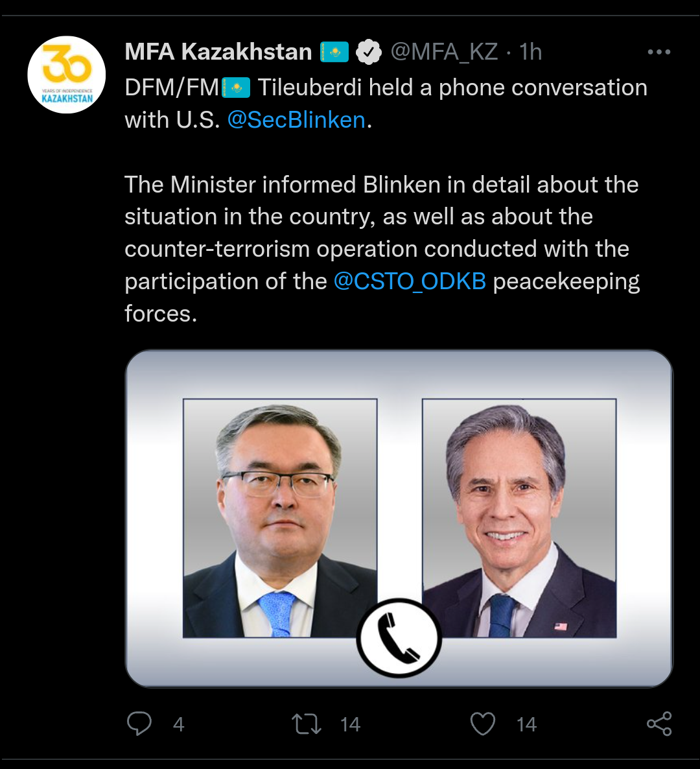Click the flag emoji next to the account name
Screen dimensions: 700x769
coord(335,52)
